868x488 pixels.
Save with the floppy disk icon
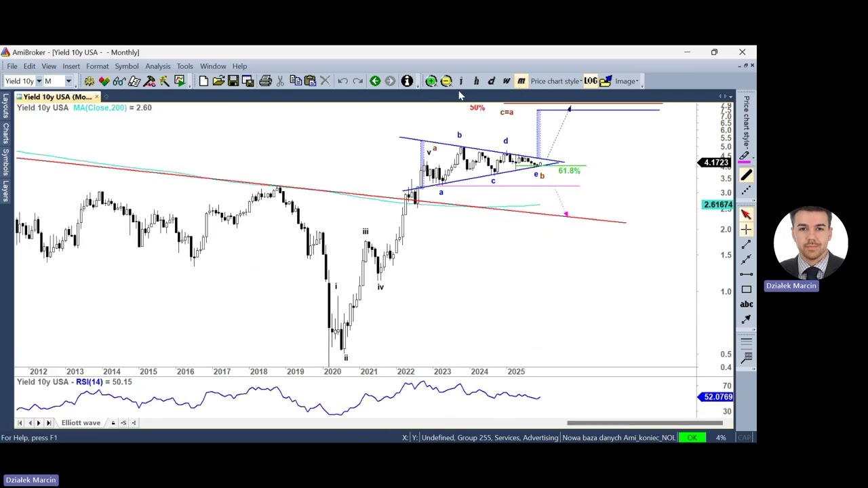tap(233, 81)
